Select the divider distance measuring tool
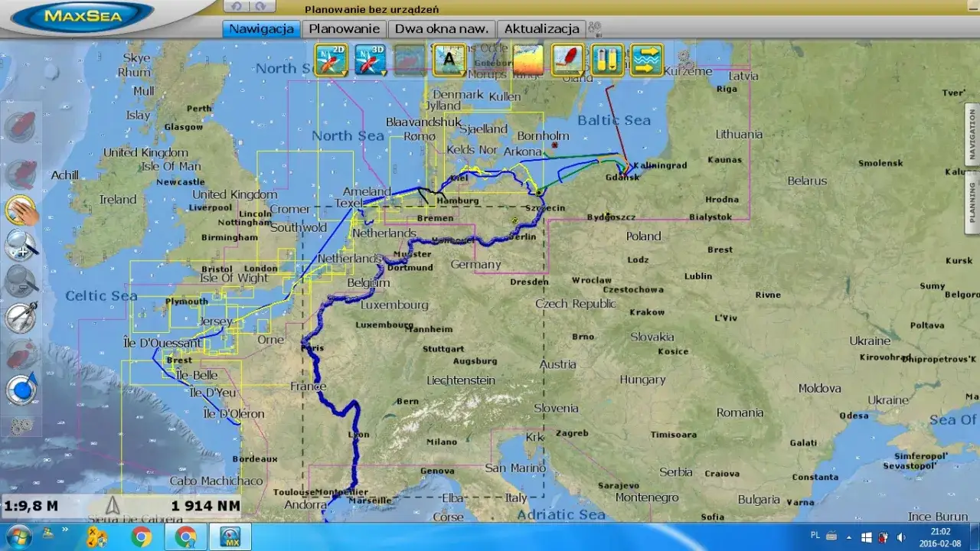Image resolution: width=980 pixels, height=551 pixels. pos(21,317)
